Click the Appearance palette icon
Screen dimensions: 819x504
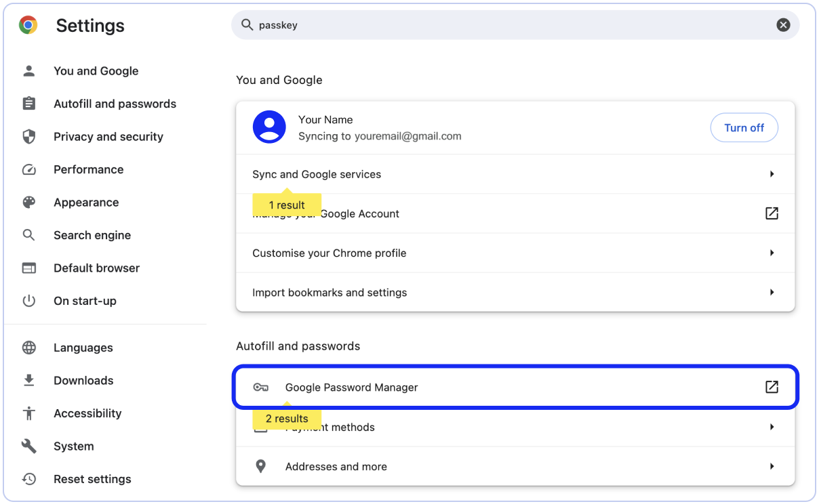pyautogui.click(x=28, y=202)
